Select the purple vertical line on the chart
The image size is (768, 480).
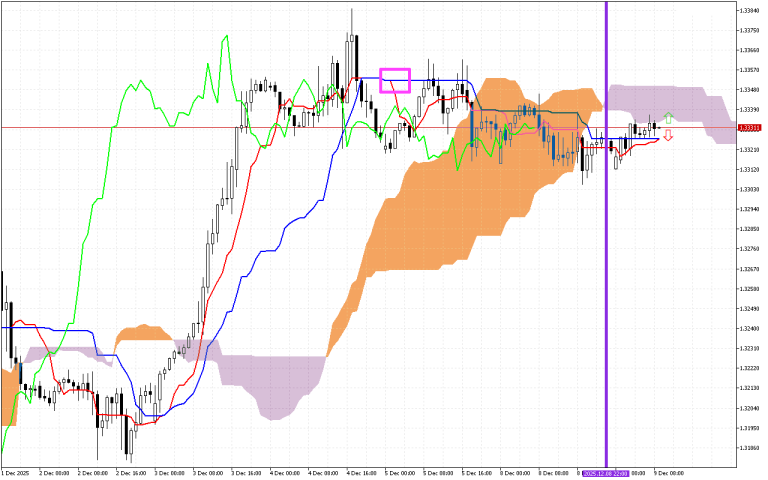pos(606,234)
